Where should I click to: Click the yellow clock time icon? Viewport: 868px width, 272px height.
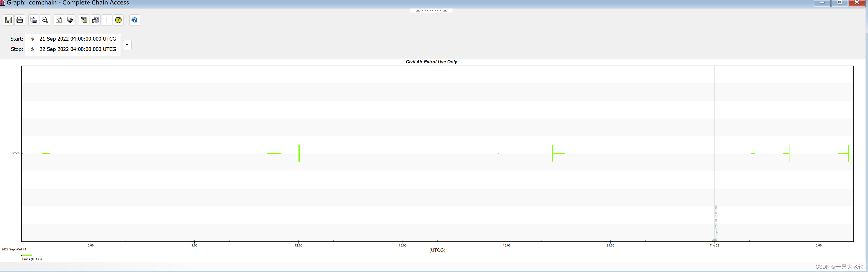click(x=118, y=20)
